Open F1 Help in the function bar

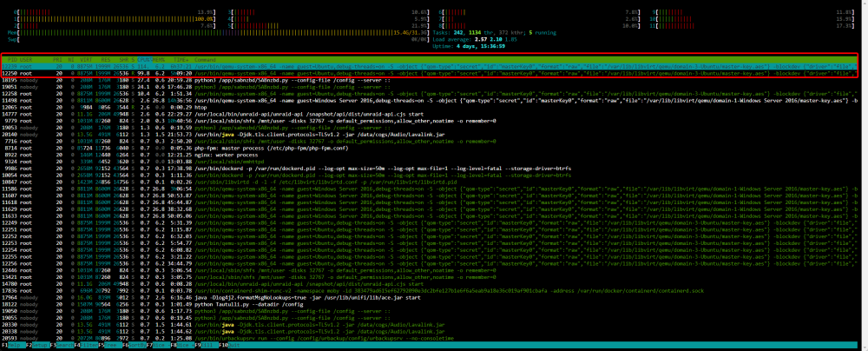15,345
